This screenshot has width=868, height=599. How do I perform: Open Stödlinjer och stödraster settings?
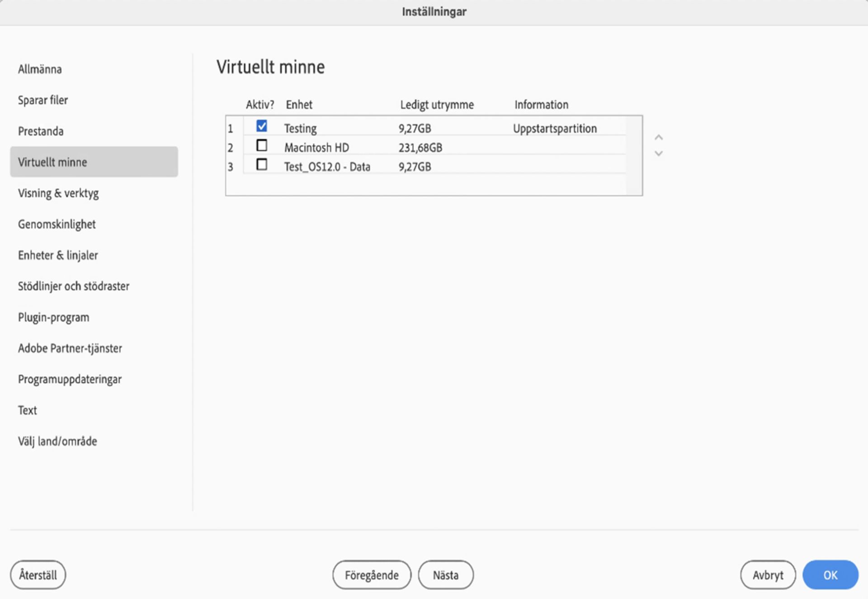click(74, 286)
